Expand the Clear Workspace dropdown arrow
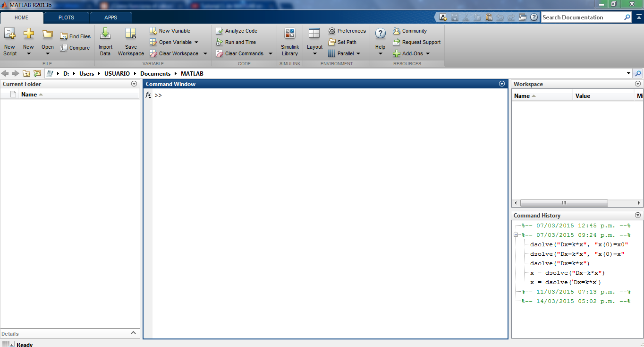The height and width of the screenshot is (347, 644). click(205, 53)
